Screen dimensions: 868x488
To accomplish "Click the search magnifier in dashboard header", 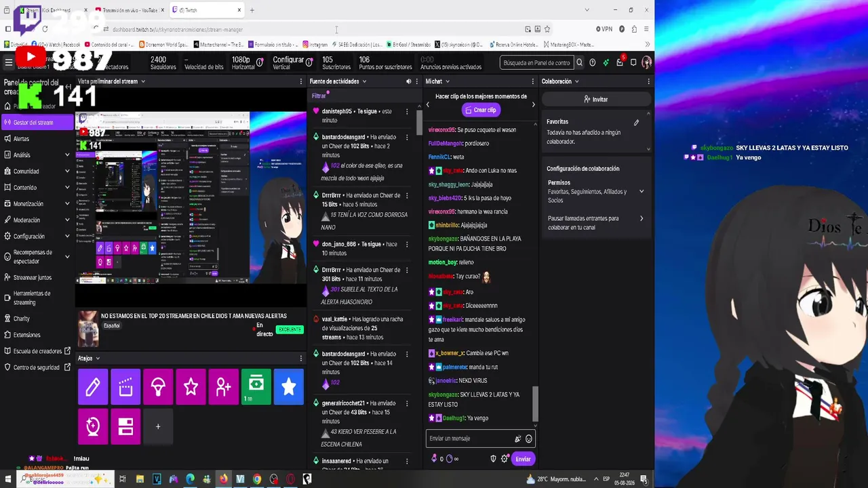I will [x=579, y=62].
